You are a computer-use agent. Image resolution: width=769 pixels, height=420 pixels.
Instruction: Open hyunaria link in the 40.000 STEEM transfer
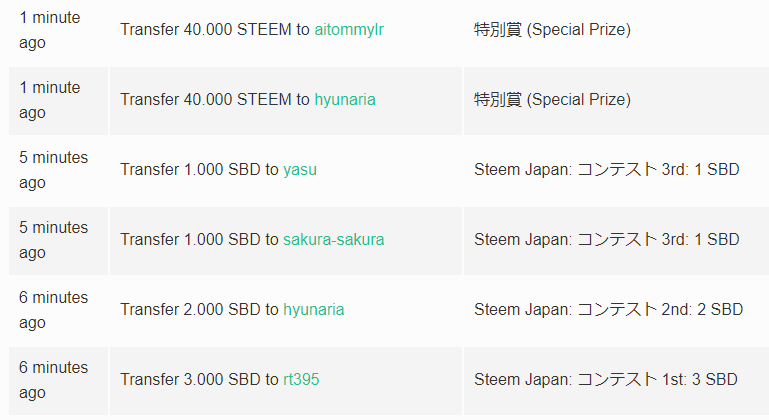(x=345, y=100)
